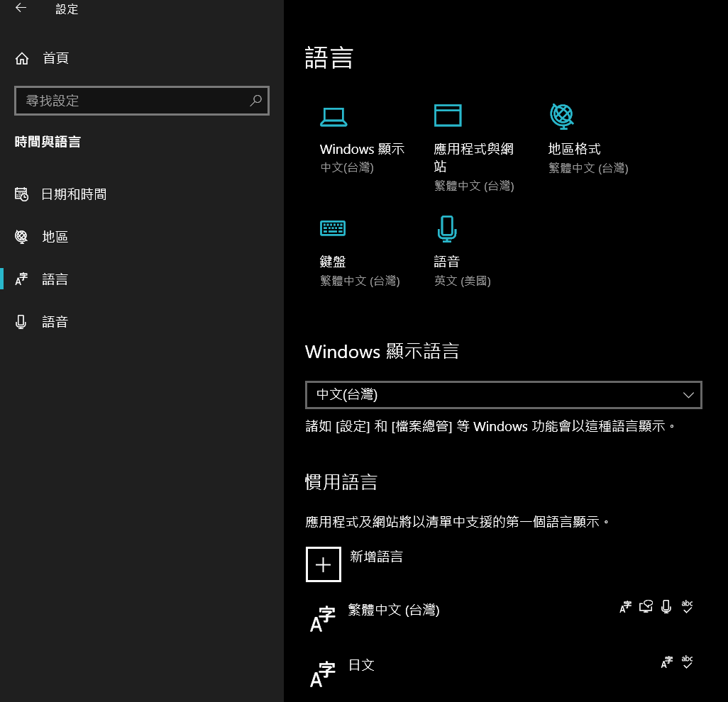Click 鍵盤 tile label

tap(333, 262)
